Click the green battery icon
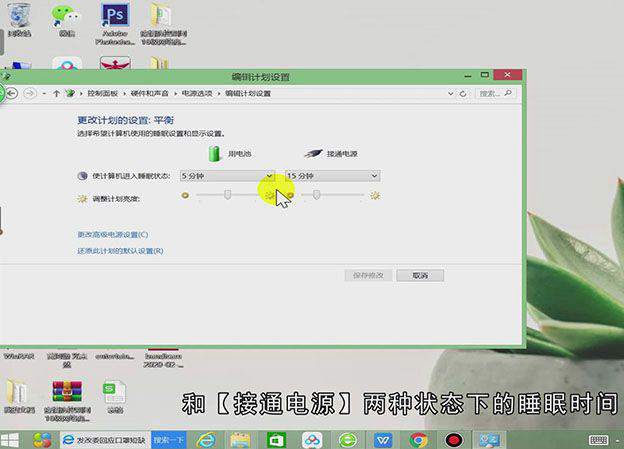The image size is (624, 449). tap(214, 153)
